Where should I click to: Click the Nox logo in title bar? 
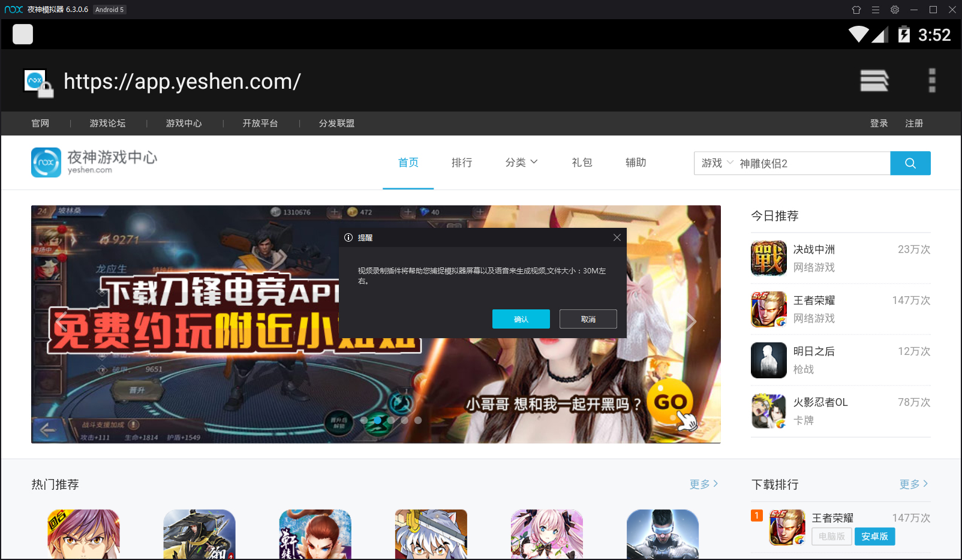tap(13, 10)
